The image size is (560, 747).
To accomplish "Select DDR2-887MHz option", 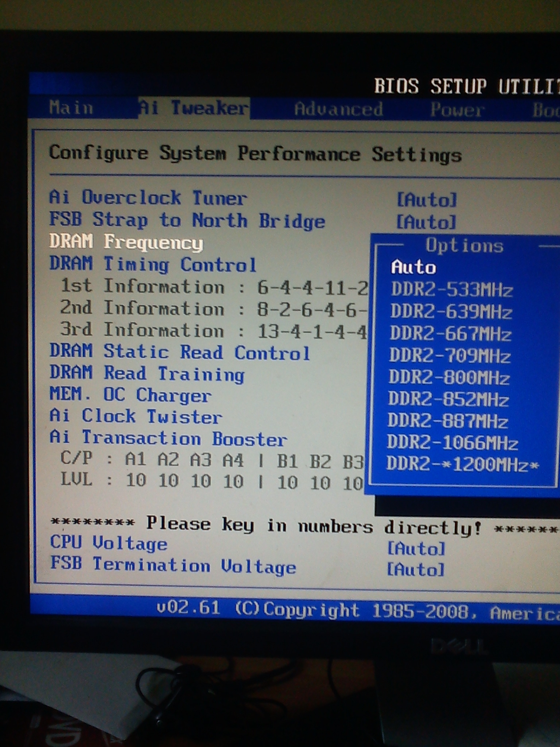I will (448, 421).
